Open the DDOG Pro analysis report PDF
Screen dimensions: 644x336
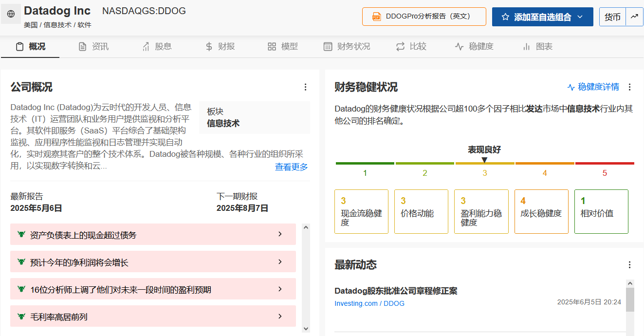pyautogui.click(x=424, y=17)
